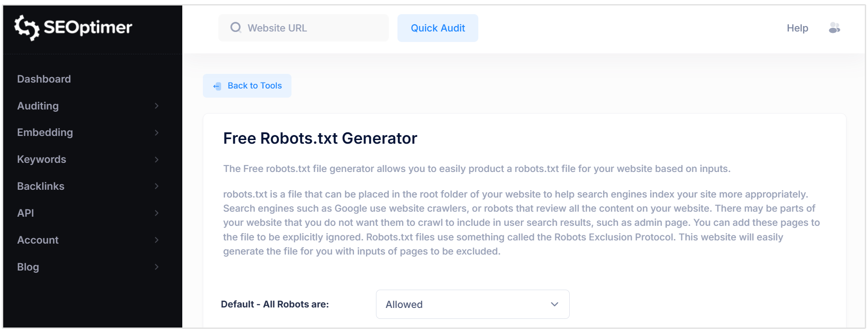Expand the Auditing sidebar section
This screenshot has width=868, height=333.
click(x=157, y=106)
